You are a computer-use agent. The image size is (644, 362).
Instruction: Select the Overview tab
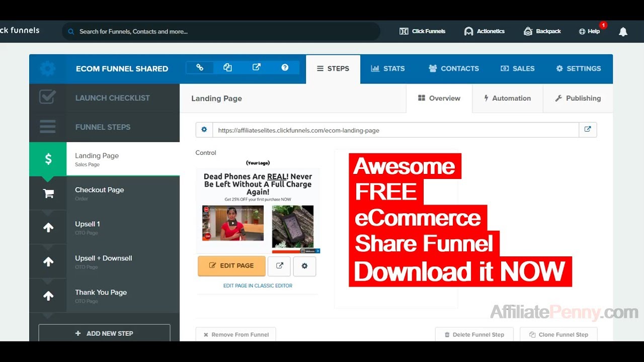439,98
